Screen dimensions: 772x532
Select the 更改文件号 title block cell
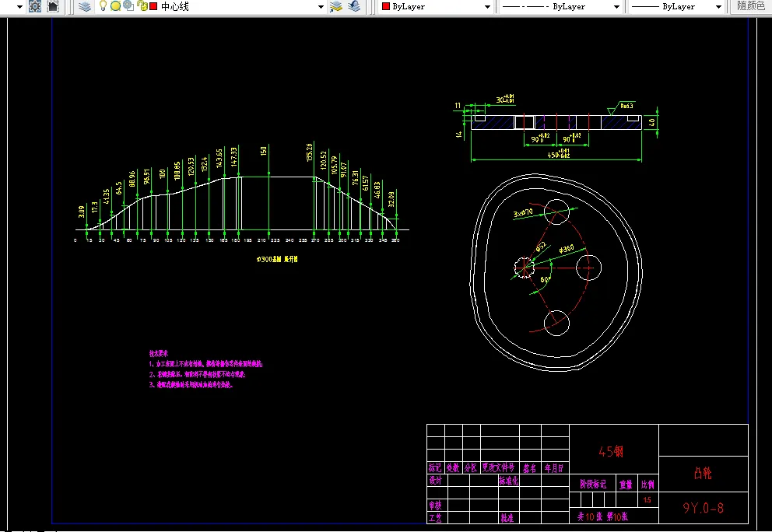(498, 467)
